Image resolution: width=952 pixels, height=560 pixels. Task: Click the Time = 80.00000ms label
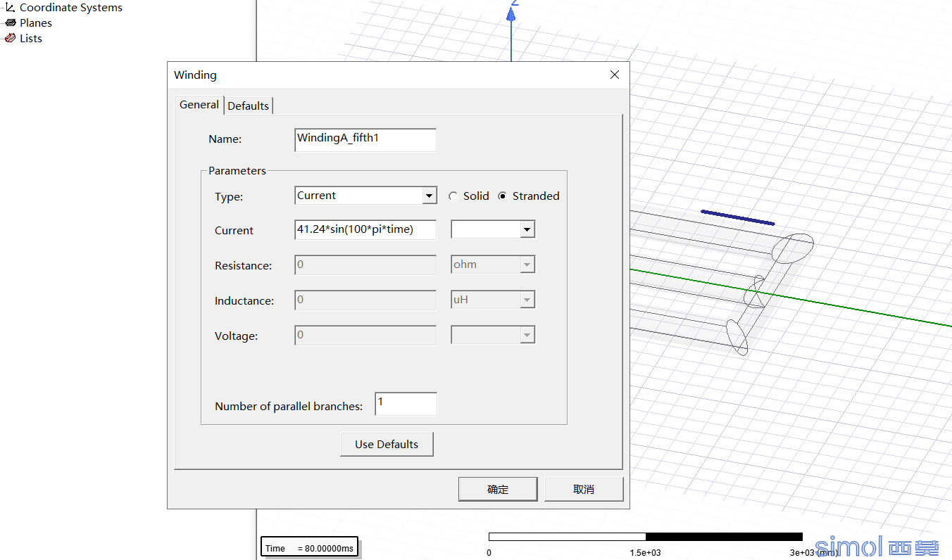[x=310, y=547]
